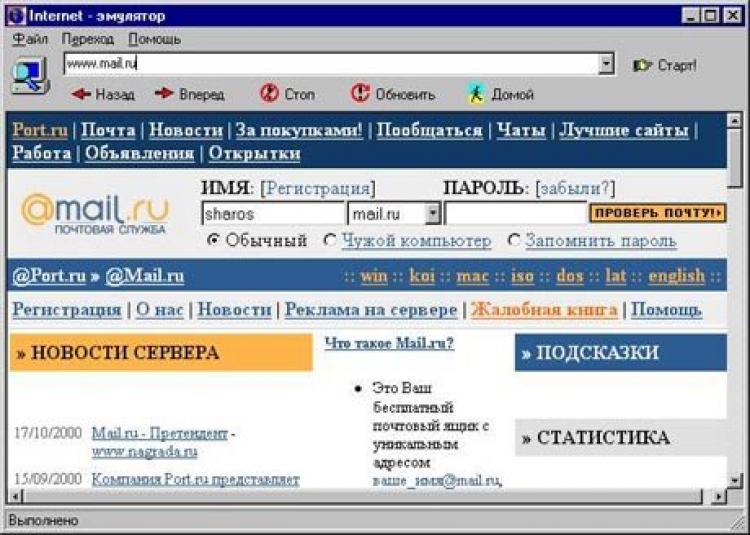Click the empty ПАРОЛЬ password field

coord(516,213)
